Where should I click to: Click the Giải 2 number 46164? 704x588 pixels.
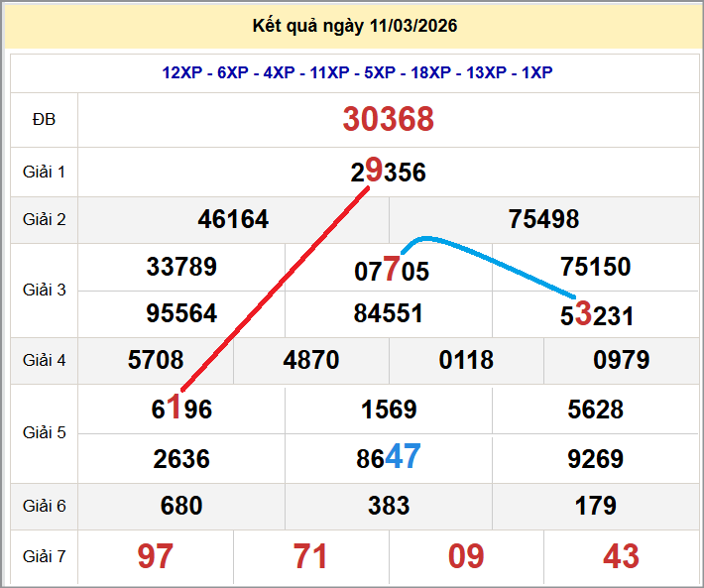point(233,219)
